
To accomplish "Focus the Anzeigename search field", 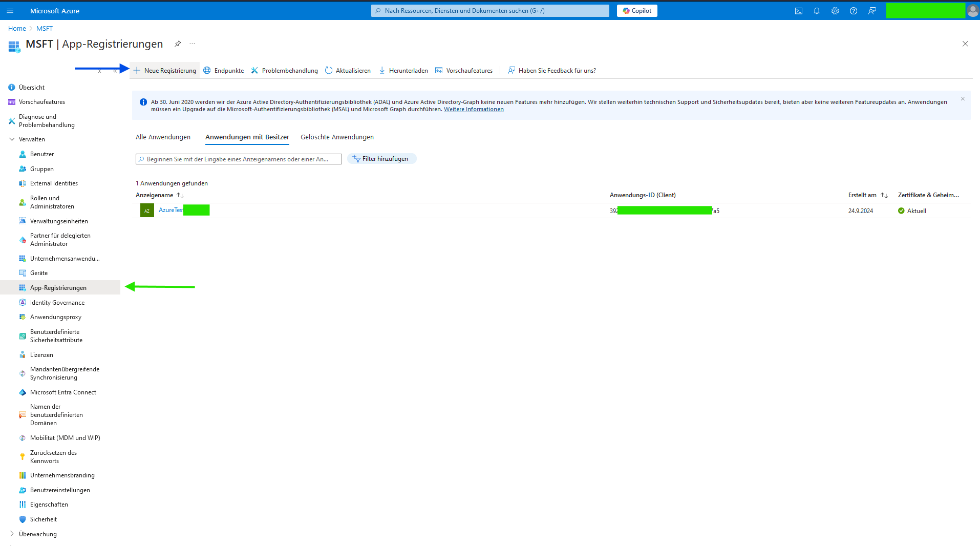I will point(239,159).
